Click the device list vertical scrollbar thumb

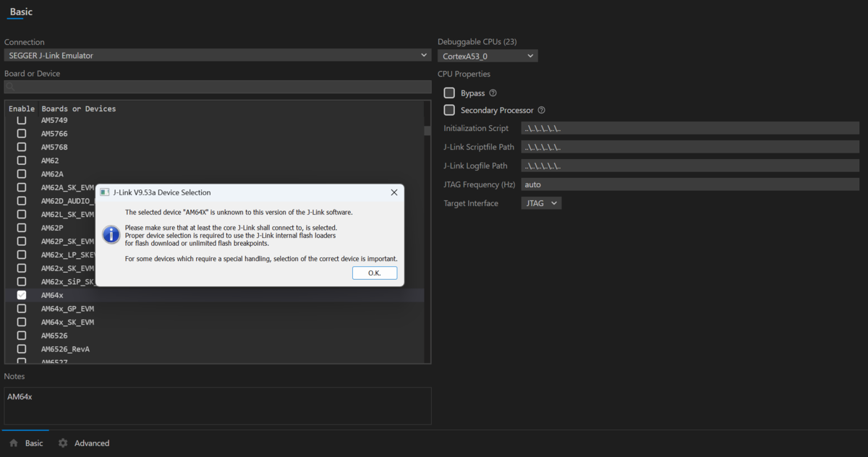point(427,131)
